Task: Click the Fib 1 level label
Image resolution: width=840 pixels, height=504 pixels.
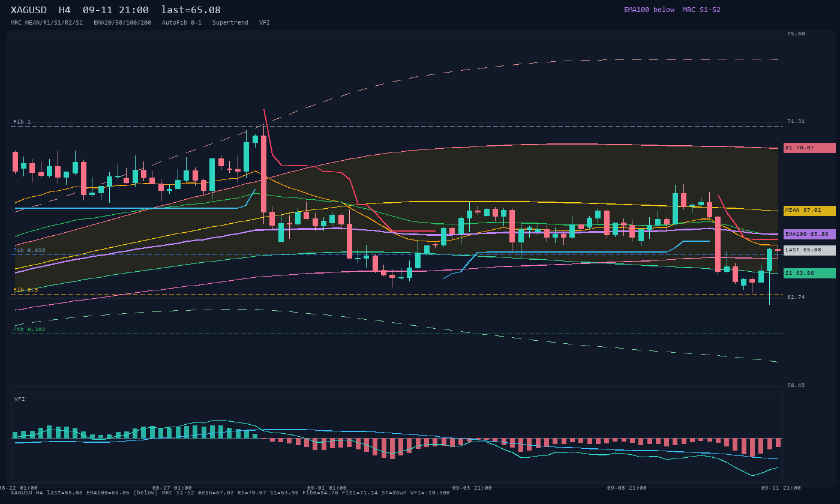Action: click(x=22, y=122)
